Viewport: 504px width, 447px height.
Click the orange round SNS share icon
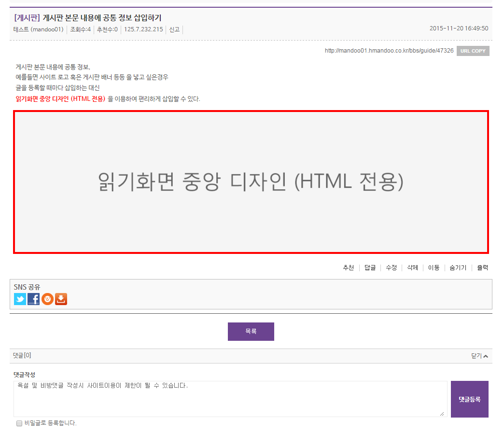47,299
